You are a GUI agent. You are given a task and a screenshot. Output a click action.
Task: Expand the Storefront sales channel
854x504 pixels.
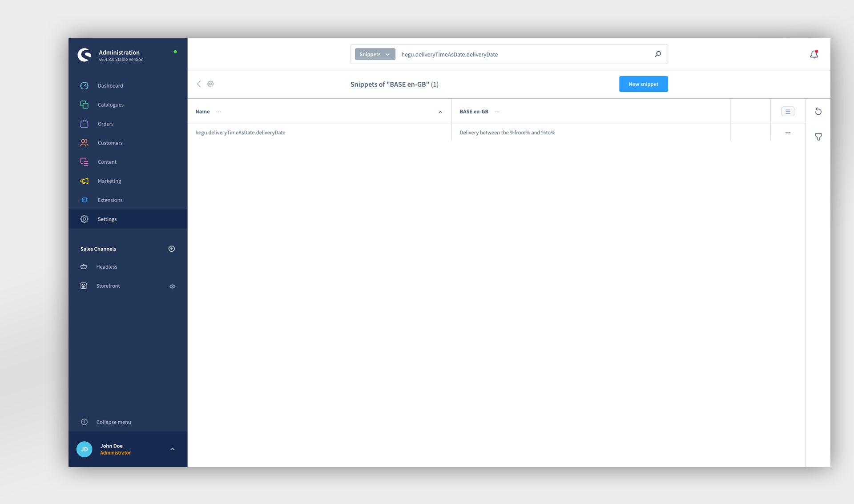tap(172, 286)
